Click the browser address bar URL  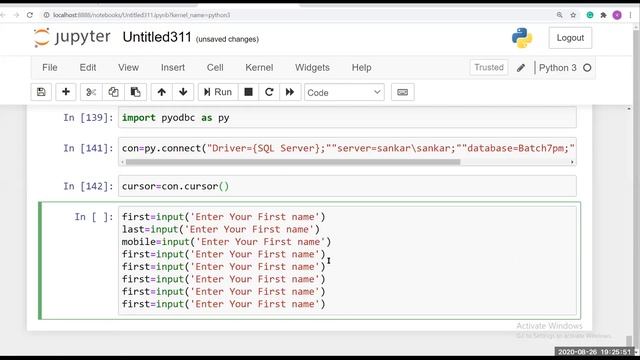click(x=142, y=15)
